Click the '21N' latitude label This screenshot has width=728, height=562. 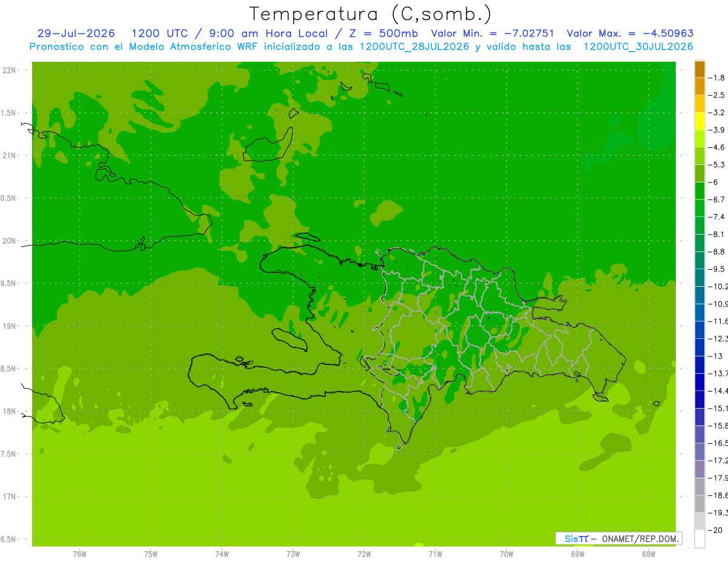(x=10, y=155)
